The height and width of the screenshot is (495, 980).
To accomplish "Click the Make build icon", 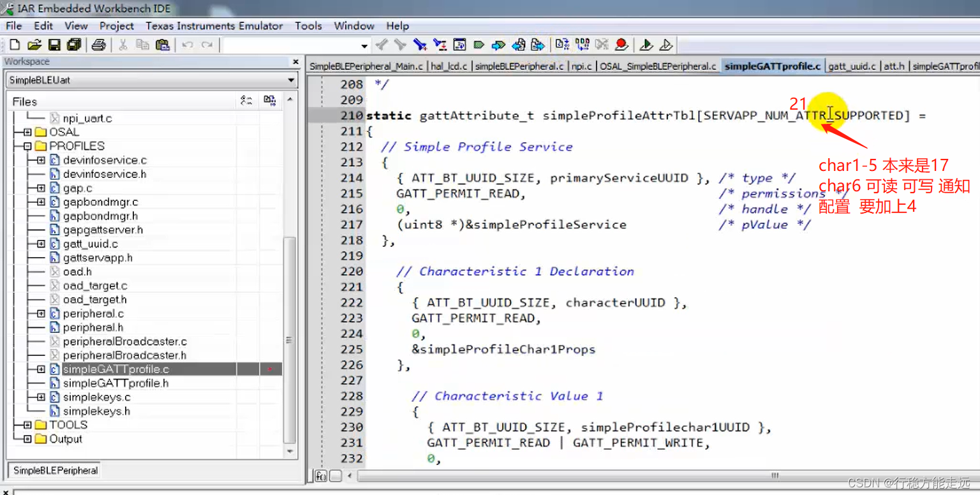I will tap(582, 45).
